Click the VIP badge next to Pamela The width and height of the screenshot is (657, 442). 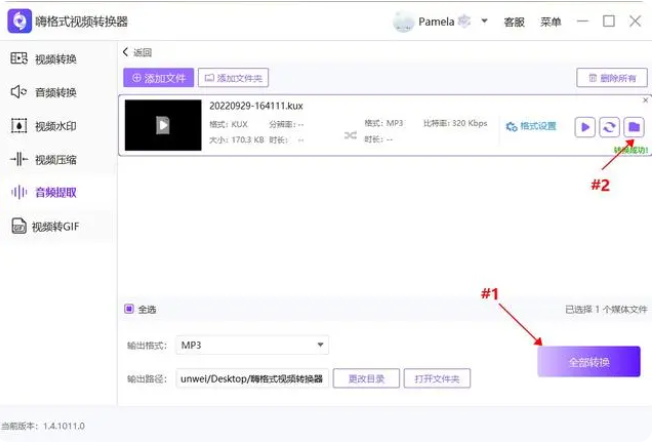(x=464, y=21)
